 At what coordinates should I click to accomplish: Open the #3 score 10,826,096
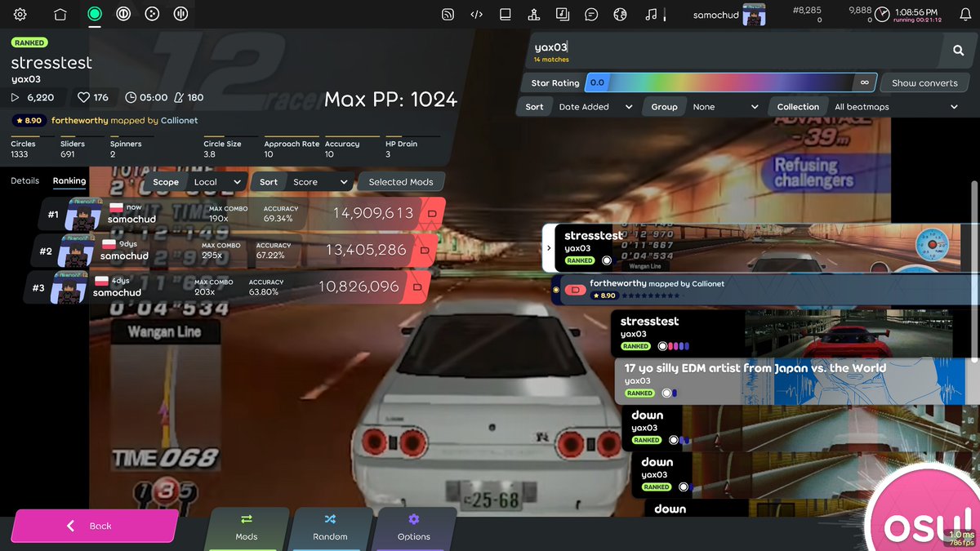coord(226,287)
